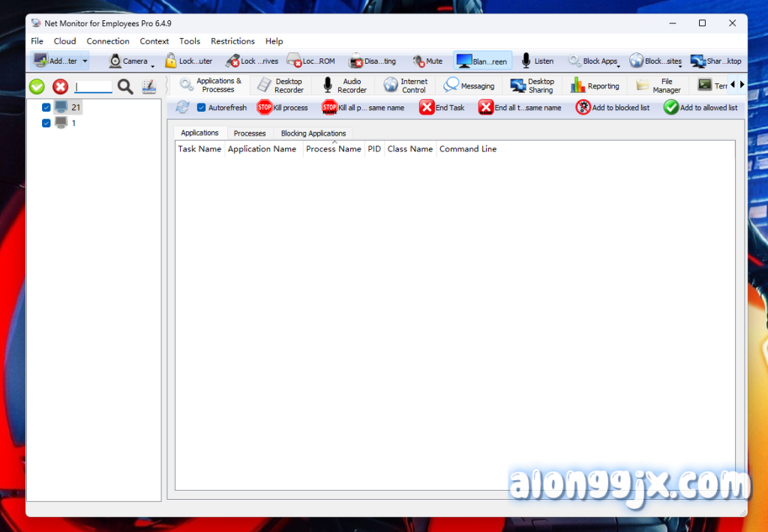
Task: Uncheck the computer named 21
Action: click(x=46, y=108)
